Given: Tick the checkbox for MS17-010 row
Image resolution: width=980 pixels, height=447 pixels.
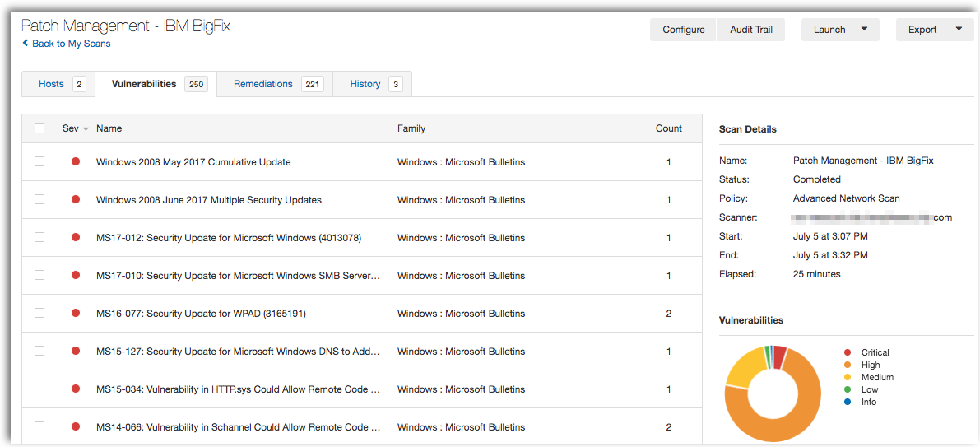Looking at the screenshot, I should click(x=39, y=275).
